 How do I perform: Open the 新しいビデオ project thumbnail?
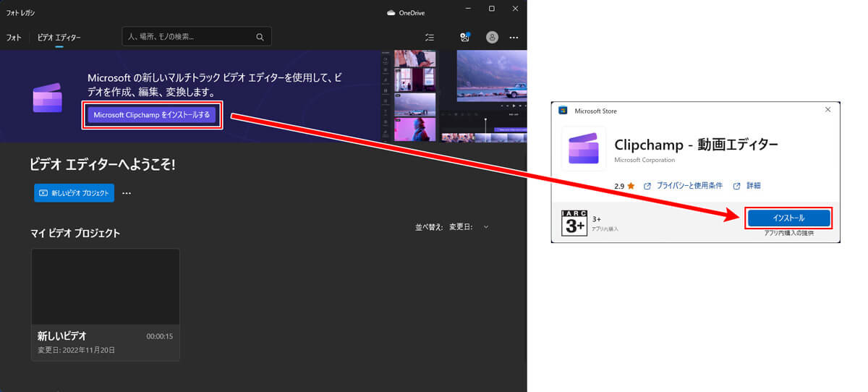click(x=106, y=287)
